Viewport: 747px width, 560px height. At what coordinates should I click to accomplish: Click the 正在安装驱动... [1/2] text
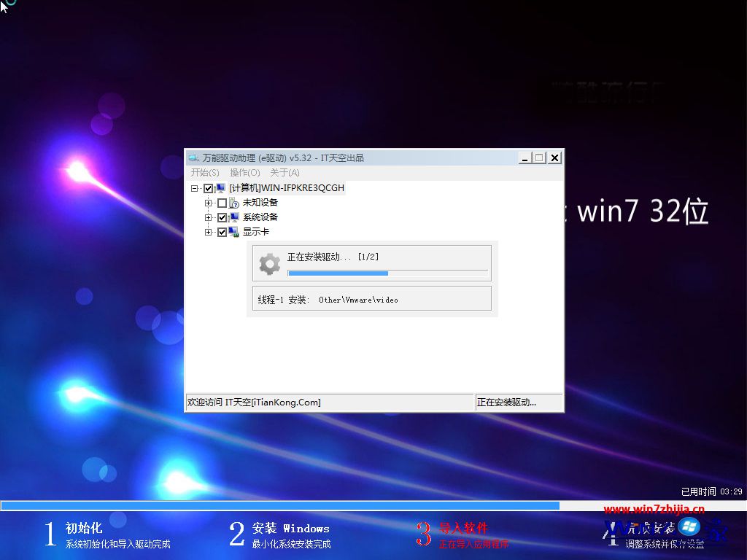click(x=333, y=257)
